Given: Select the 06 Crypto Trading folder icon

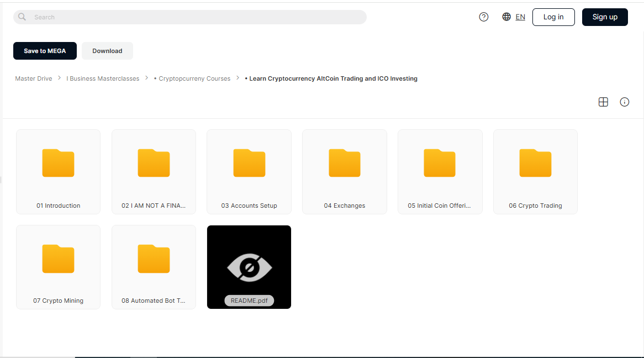Looking at the screenshot, I should click(535, 163).
